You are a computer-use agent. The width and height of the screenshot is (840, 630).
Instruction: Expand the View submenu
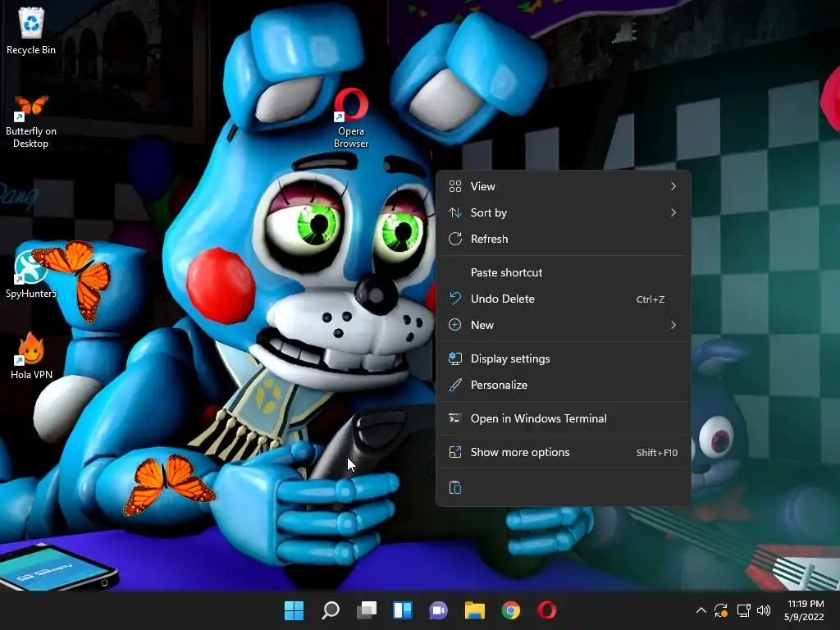[564, 186]
